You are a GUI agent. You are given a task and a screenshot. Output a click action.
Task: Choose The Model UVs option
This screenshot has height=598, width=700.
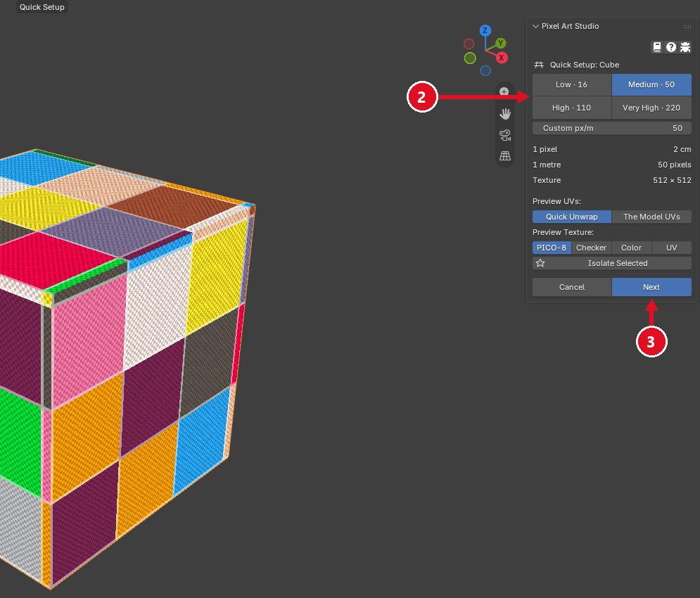651,217
